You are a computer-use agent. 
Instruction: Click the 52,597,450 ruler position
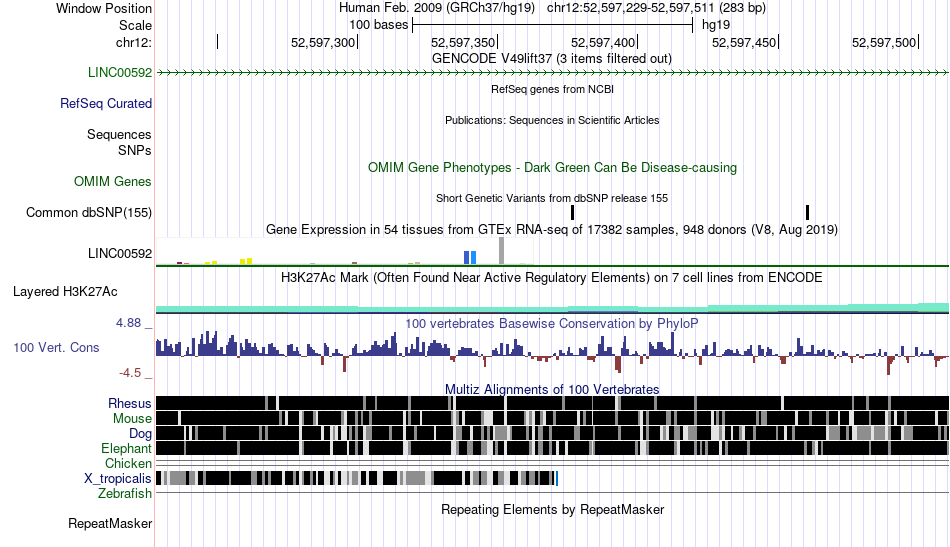[x=743, y=42]
